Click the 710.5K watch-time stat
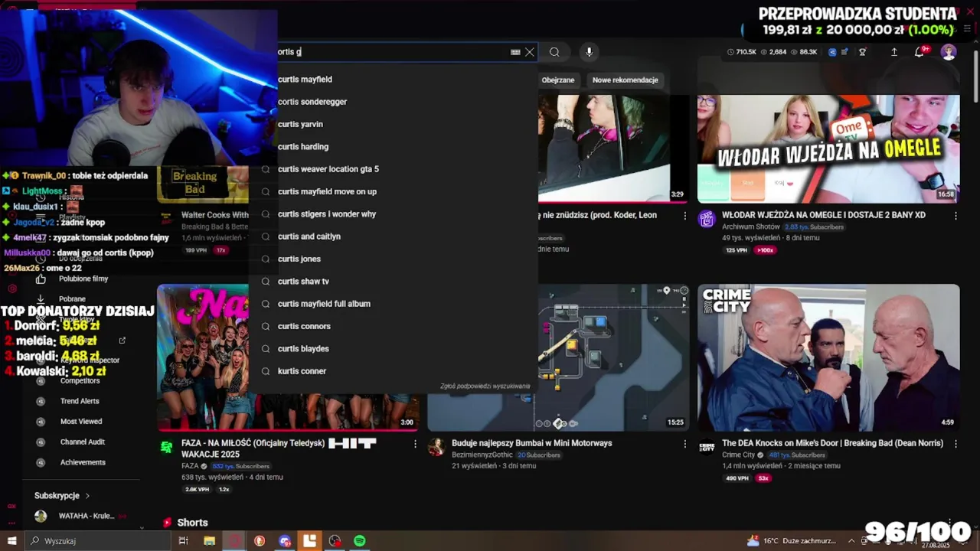Screen dimensions: 980x551 [742, 52]
